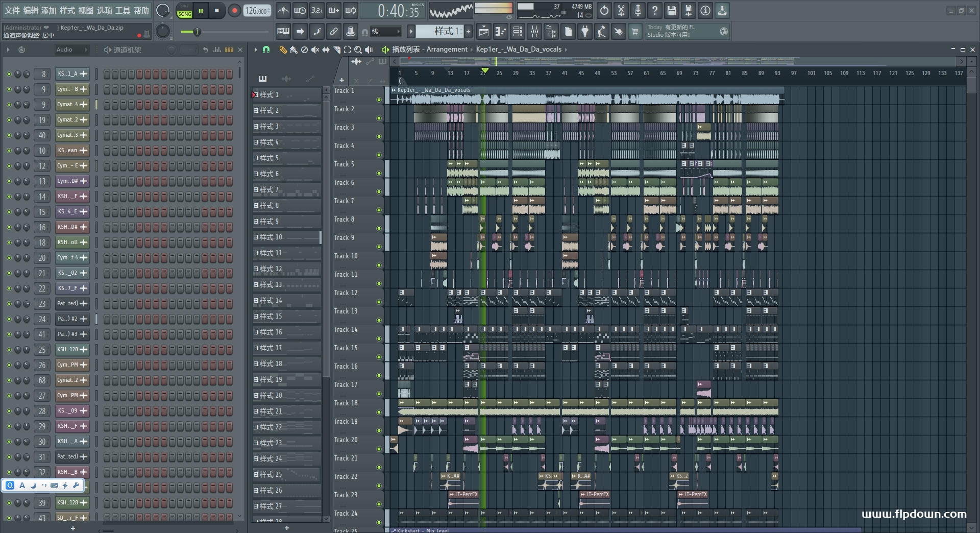Screen dimensions: 980x533
Task: Open the snap-to-grid '线' dropdown
Action: pyautogui.click(x=385, y=32)
